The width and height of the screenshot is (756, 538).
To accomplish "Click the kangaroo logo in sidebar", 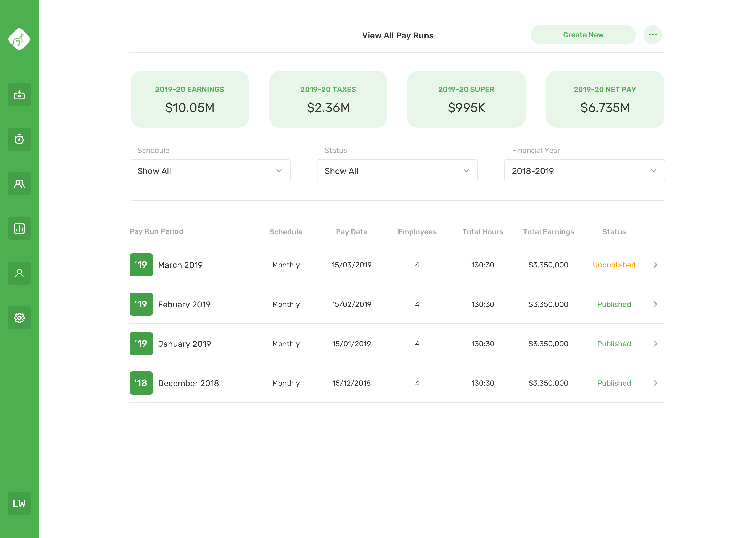I will coord(19,39).
